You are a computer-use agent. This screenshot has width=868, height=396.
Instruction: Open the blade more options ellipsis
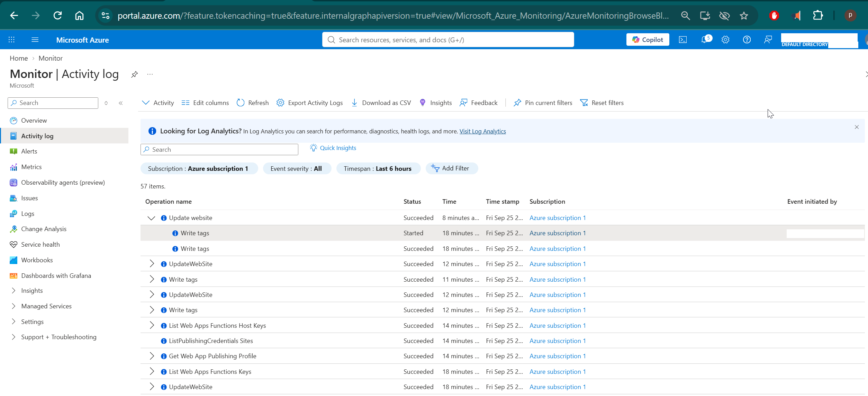pos(150,74)
